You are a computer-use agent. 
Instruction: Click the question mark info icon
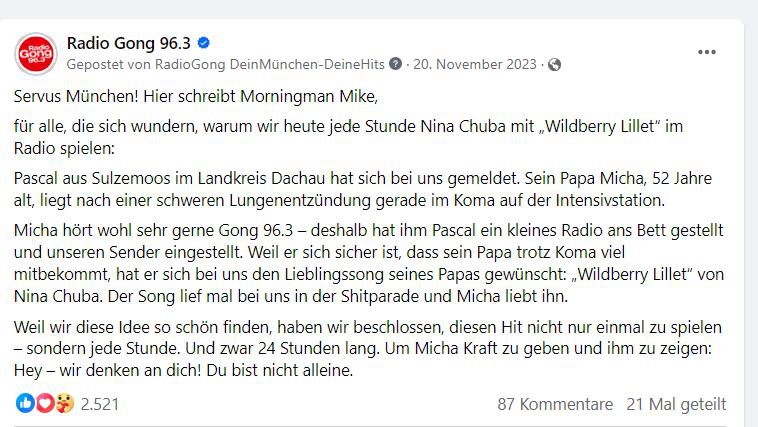(395, 64)
